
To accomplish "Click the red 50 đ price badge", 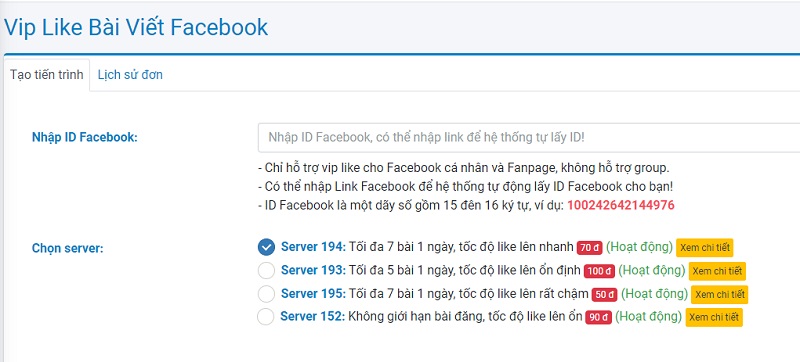I will (605, 295).
